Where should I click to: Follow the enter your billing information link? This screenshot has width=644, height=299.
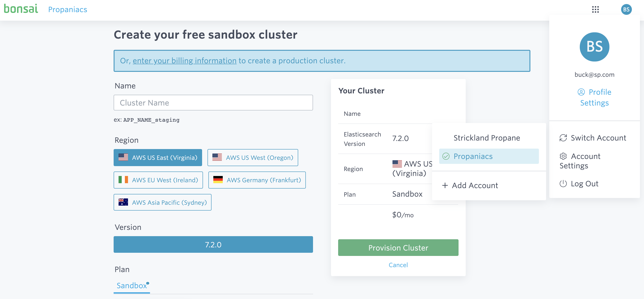point(184,61)
